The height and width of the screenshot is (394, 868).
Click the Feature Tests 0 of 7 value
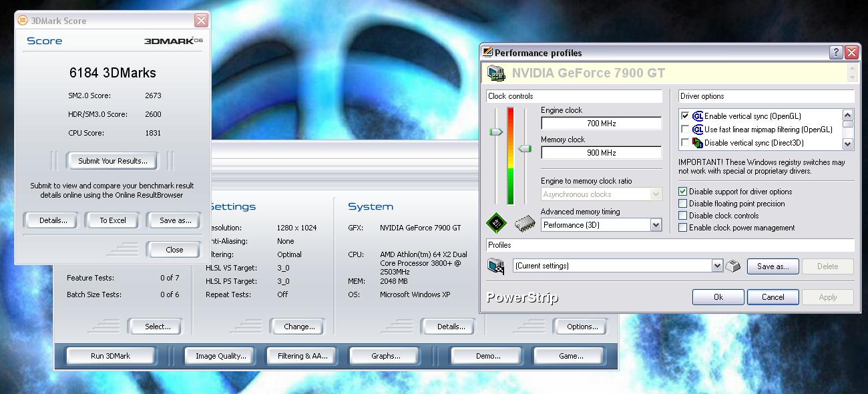click(170, 278)
